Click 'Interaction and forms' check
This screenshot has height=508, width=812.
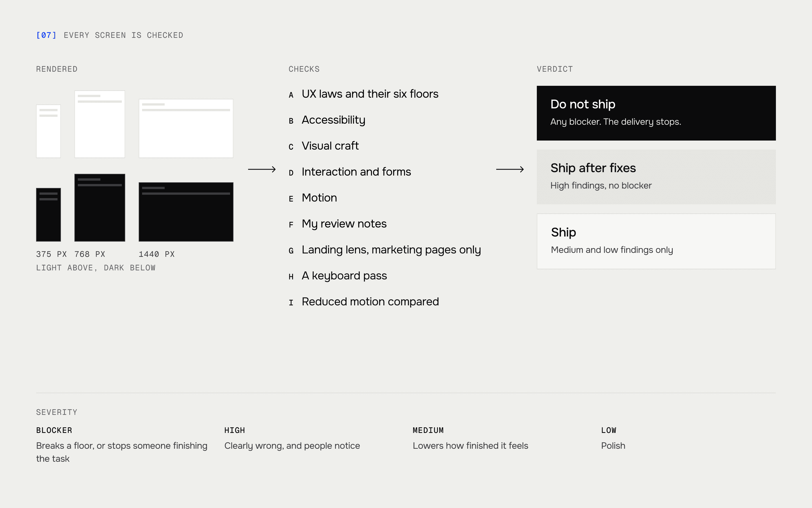coord(356,172)
